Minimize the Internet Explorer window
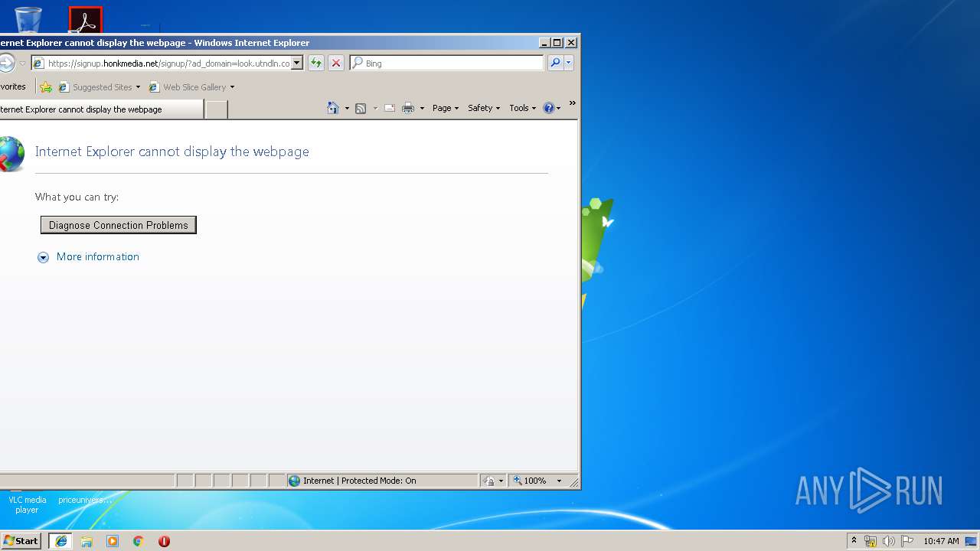 [544, 43]
